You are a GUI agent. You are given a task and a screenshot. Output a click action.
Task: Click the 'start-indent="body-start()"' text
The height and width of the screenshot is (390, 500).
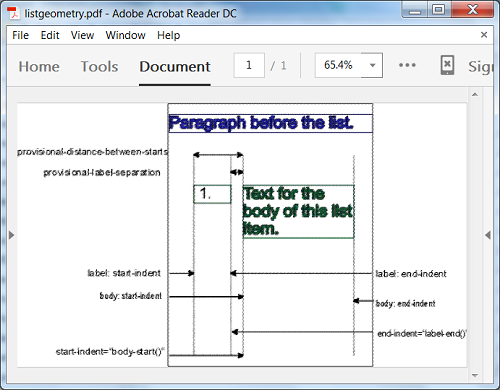click(110, 352)
